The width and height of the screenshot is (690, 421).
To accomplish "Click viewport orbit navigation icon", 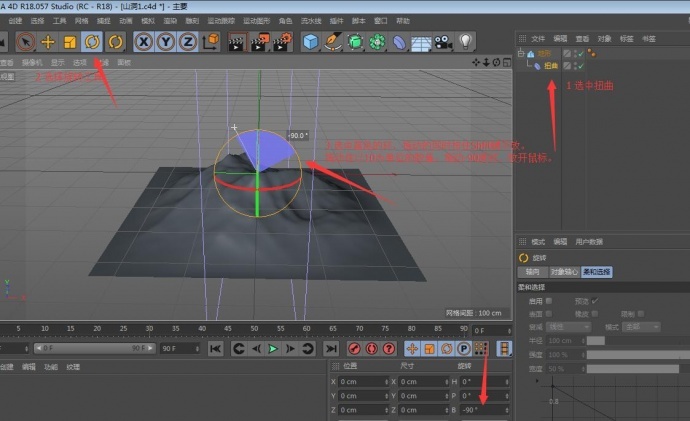I will pos(496,62).
